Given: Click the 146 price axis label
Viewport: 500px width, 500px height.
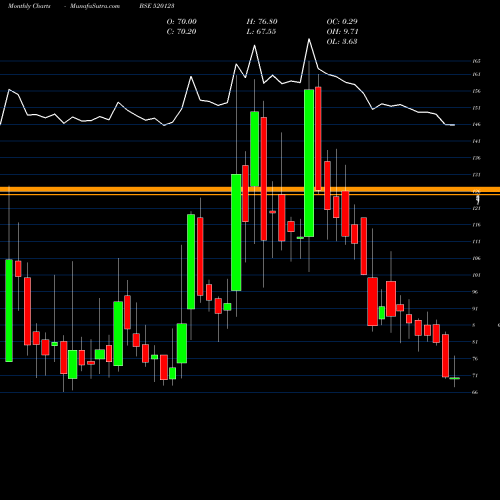Looking at the screenshot, I should (476, 124).
